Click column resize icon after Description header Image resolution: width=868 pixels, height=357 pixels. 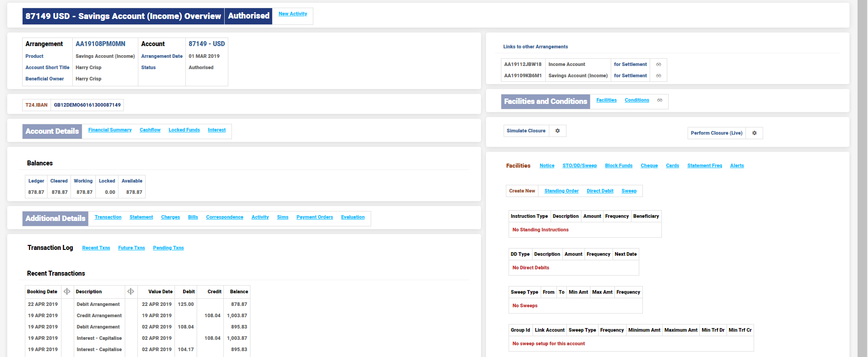click(131, 291)
